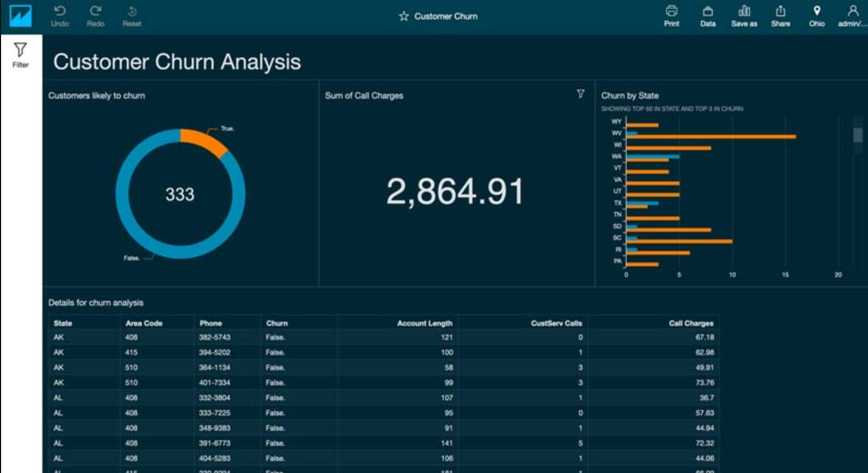Screen dimensions: 868x473
Task: Sort by Phone column header
Action: tap(211, 323)
